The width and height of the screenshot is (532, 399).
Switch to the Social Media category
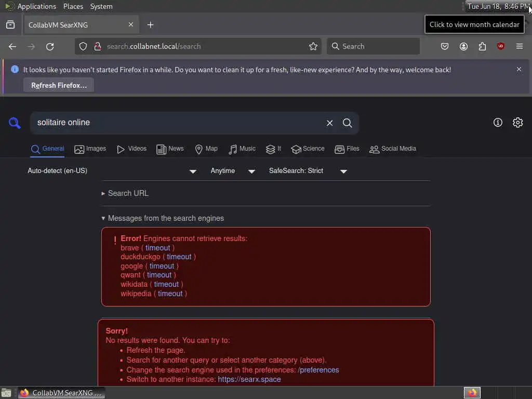click(x=392, y=149)
